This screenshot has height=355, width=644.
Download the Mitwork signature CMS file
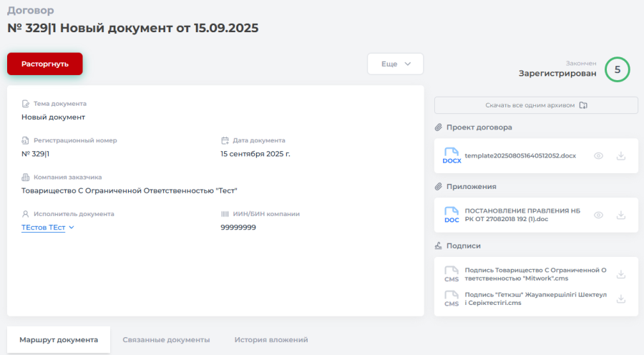click(x=620, y=274)
